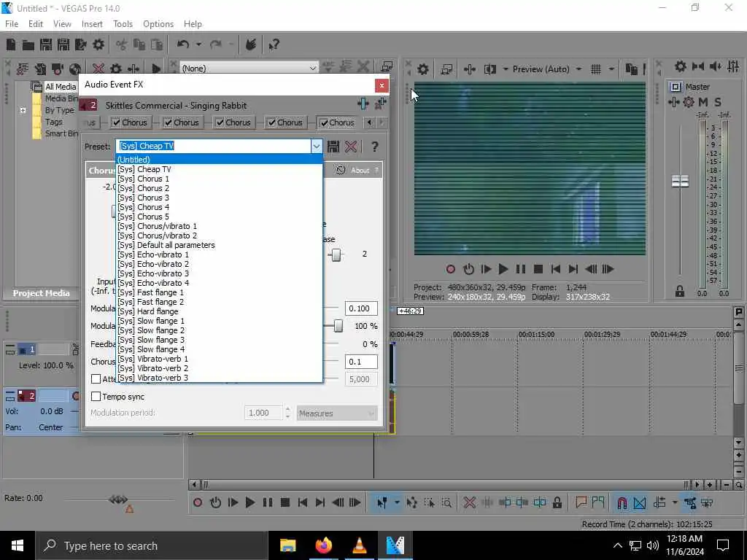Select the [Sys] Chorus 3 preset
The image size is (747, 560).
220,198
